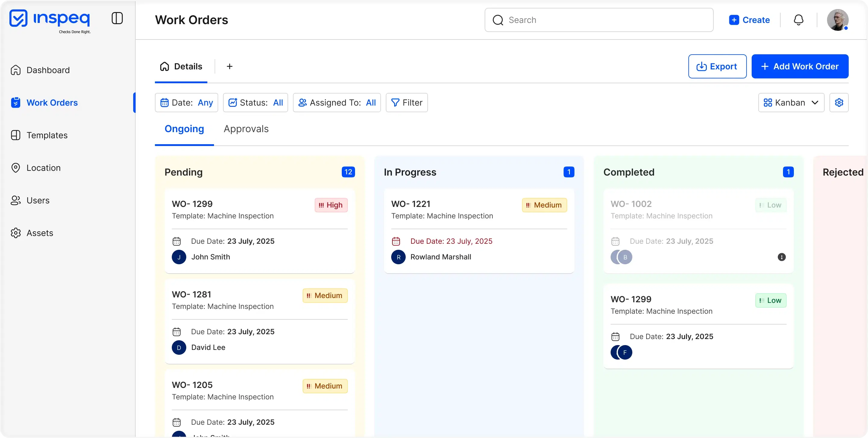Click the F avatar on completed WO- 1299

[x=625, y=353]
